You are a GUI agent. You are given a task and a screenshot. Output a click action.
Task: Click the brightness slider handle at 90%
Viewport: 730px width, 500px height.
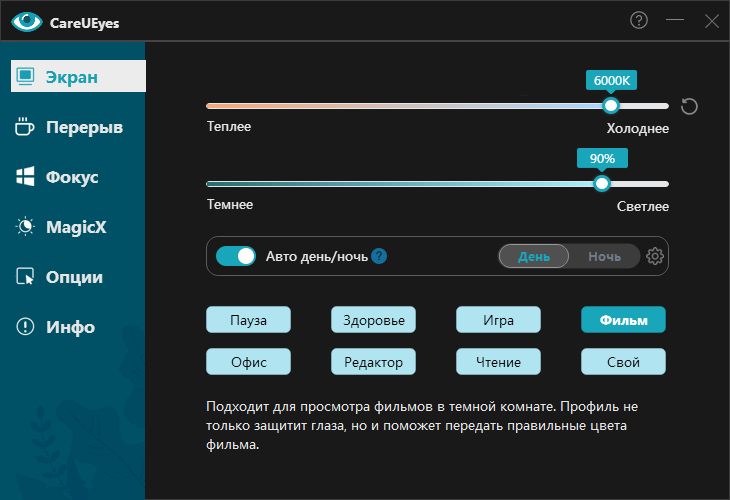601,183
